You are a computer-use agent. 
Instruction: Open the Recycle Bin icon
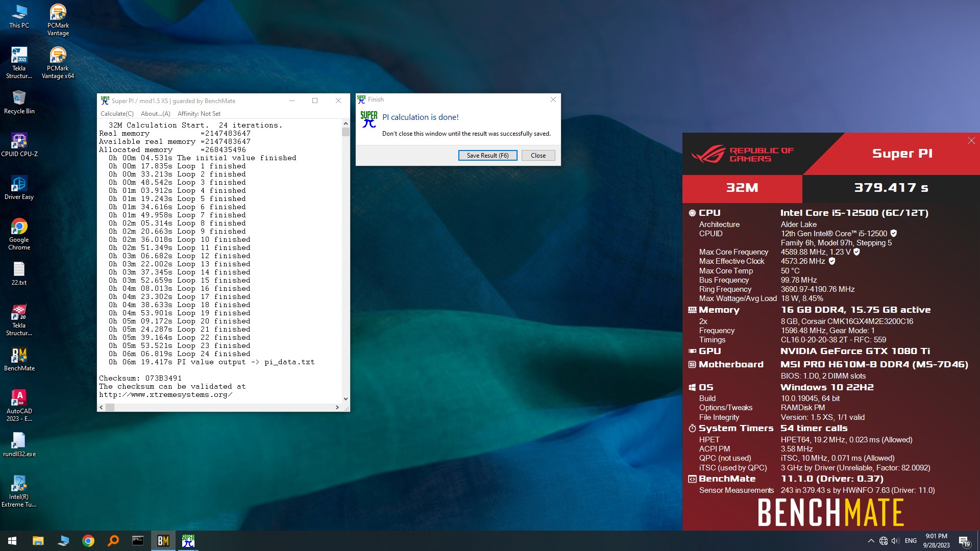19,102
